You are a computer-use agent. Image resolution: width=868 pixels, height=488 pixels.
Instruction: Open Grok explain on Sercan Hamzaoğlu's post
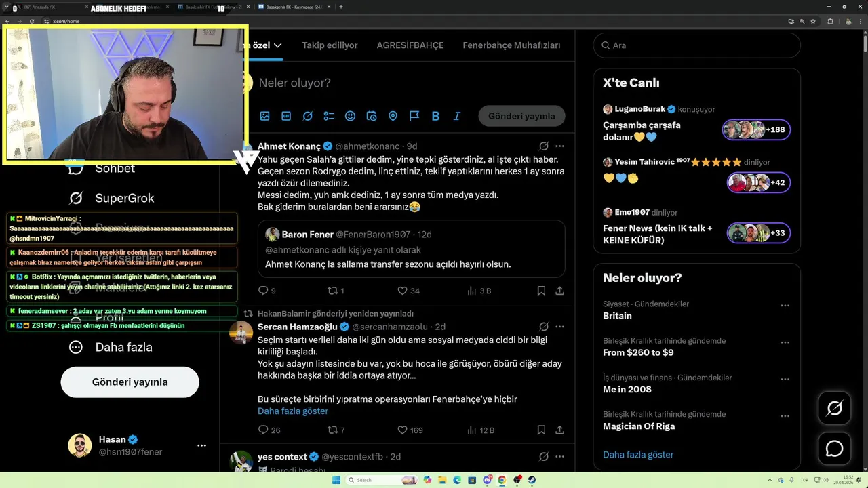click(544, 327)
